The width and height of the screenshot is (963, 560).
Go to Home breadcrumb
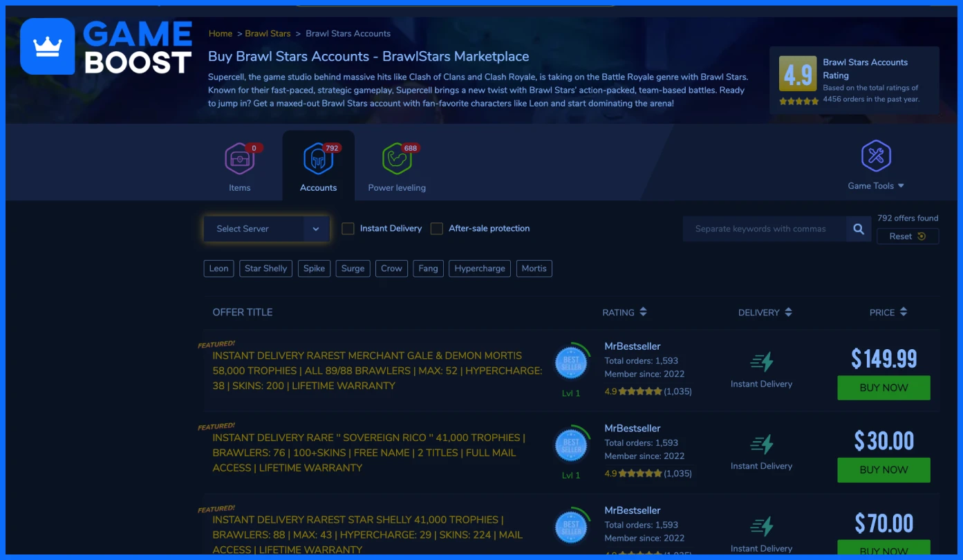221,33
